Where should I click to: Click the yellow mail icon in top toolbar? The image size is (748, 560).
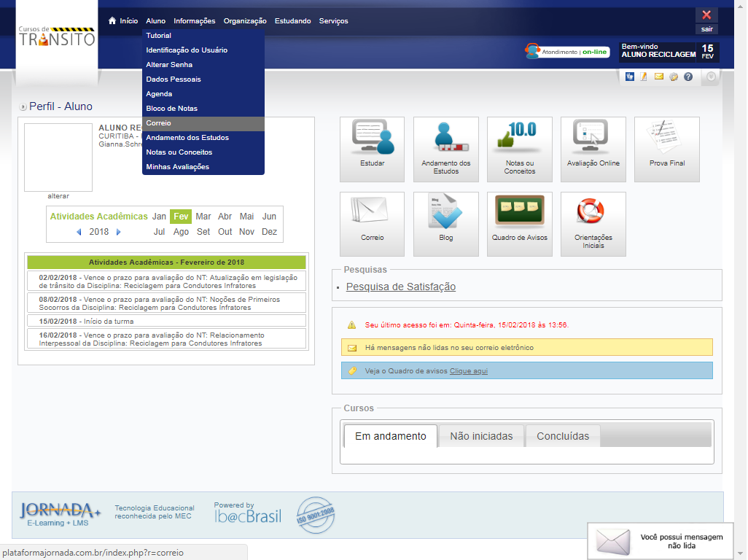tap(659, 77)
